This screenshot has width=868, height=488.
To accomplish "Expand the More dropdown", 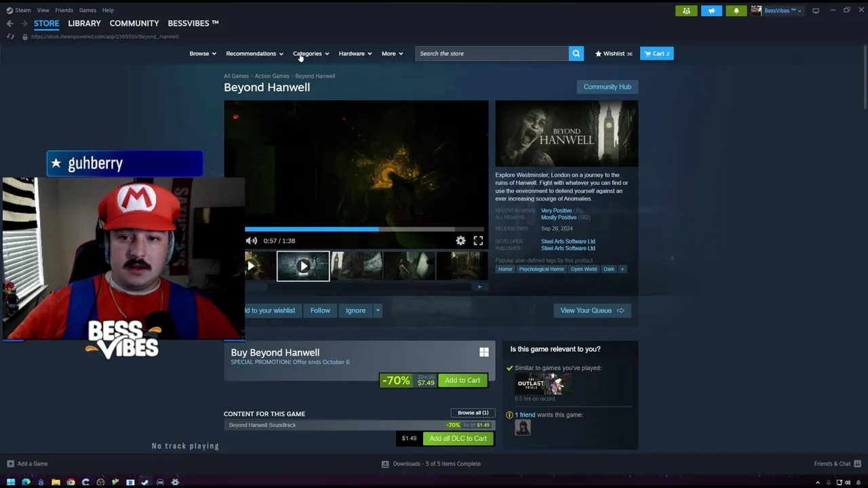I will point(392,54).
